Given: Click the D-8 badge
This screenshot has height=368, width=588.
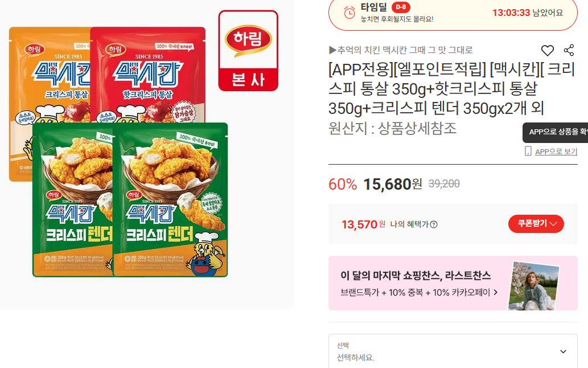Looking at the screenshot, I should tap(401, 7).
